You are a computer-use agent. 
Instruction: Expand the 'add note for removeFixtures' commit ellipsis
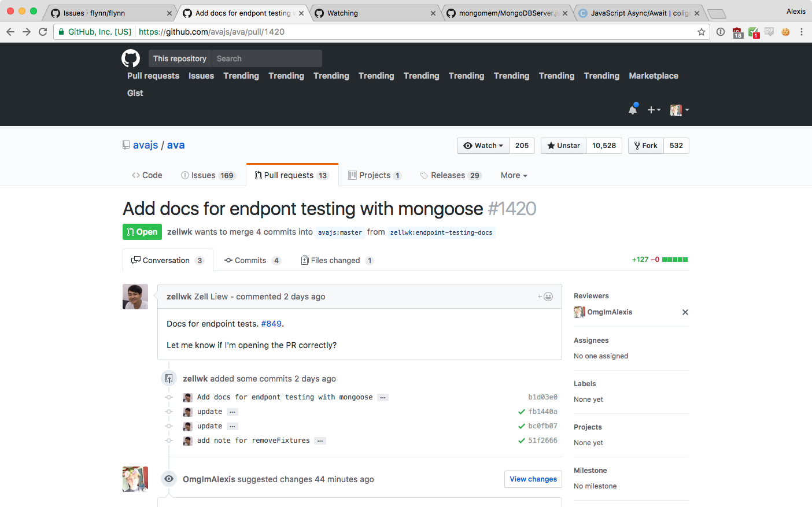(320, 441)
